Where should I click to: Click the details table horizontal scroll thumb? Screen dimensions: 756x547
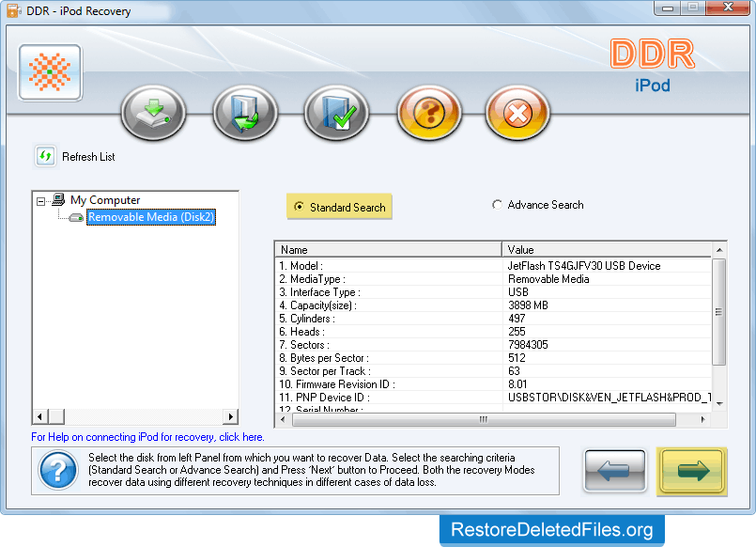(484, 419)
